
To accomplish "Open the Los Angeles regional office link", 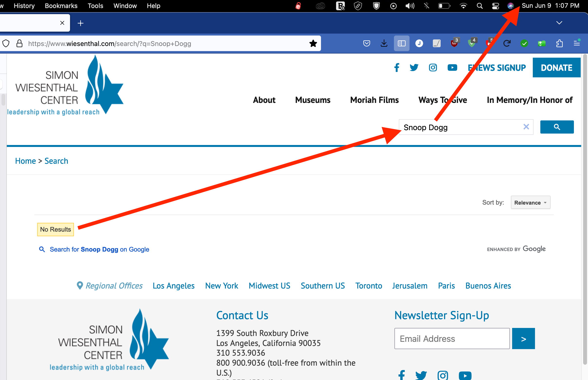I will pyautogui.click(x=173, y=286).
